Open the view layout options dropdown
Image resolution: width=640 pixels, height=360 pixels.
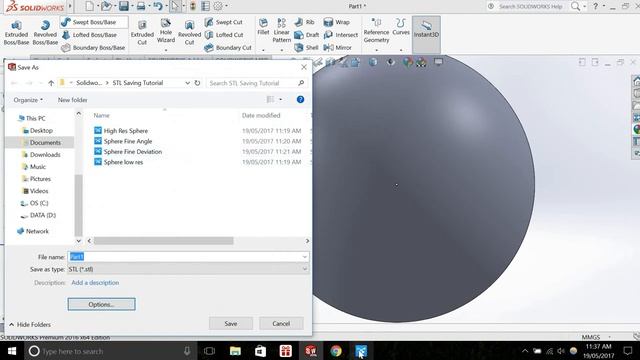point(280,100)
